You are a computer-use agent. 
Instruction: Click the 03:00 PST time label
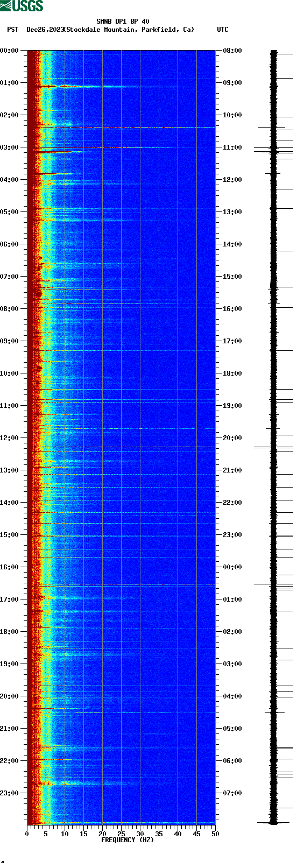[x=9, y=147]
